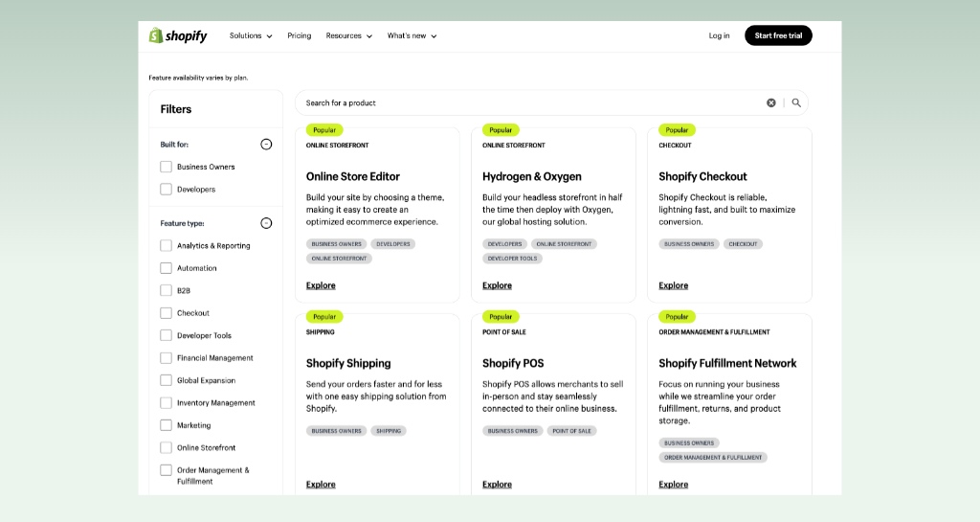Select the Marketing filter checkbox
The width and height of the screenshot is (980, 522).
coord(166,425)
